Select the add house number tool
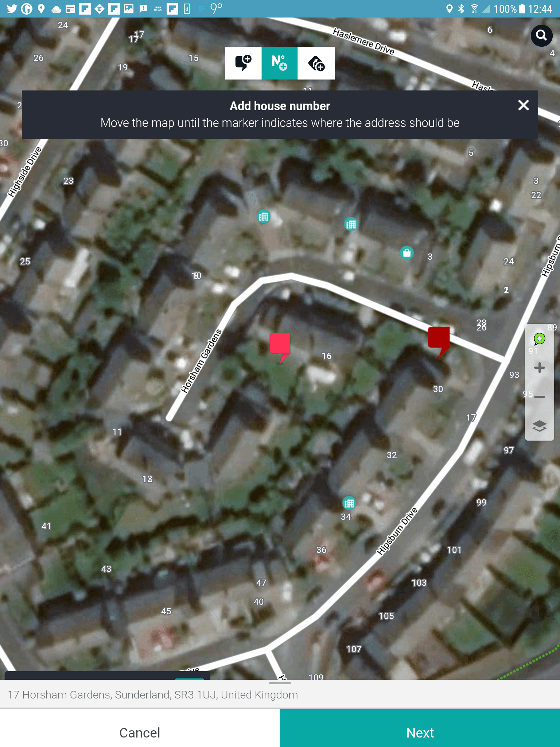 click(x=280, y=63)
